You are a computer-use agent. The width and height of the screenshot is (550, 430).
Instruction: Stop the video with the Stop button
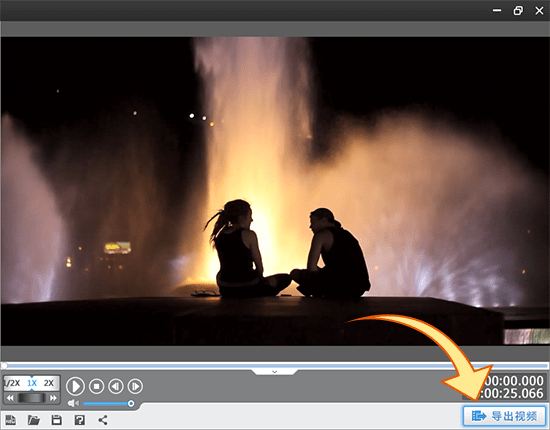96,386
